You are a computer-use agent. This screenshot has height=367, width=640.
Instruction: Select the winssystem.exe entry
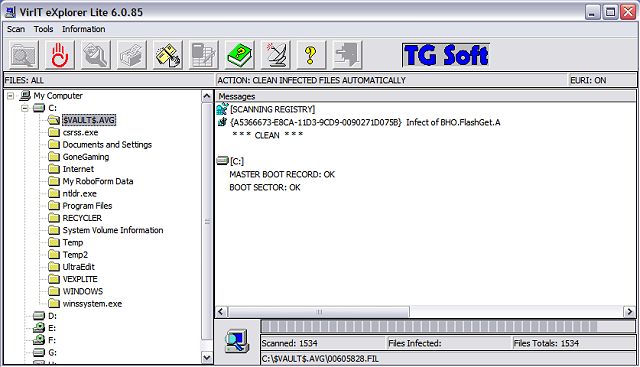(x=92, y=304)
